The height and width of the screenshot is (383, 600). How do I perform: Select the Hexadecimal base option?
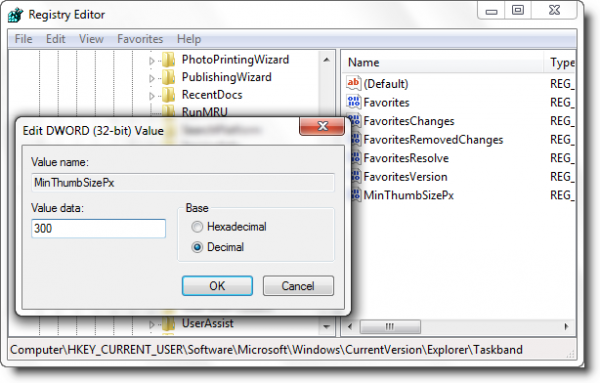point(197,227)
